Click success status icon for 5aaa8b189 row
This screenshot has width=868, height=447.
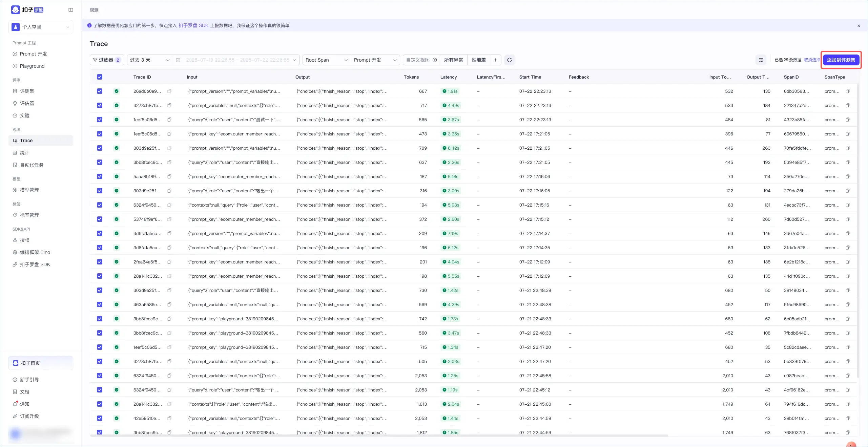117,176
